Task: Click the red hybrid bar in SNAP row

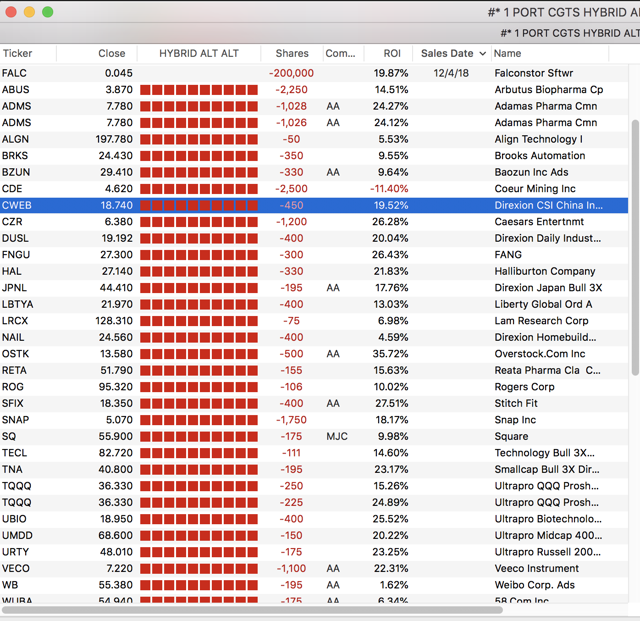Action: click(199, 420)
